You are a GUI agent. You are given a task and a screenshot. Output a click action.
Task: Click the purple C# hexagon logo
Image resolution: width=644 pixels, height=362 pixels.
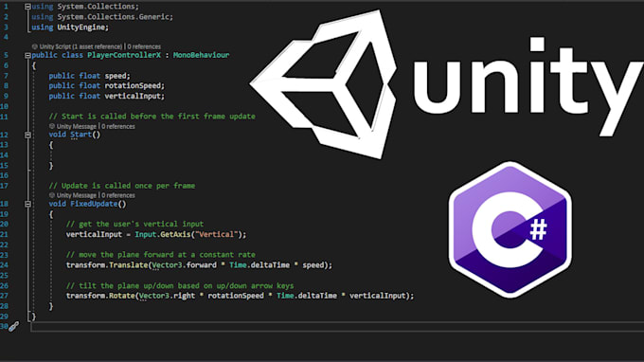(x=510, y=229)
